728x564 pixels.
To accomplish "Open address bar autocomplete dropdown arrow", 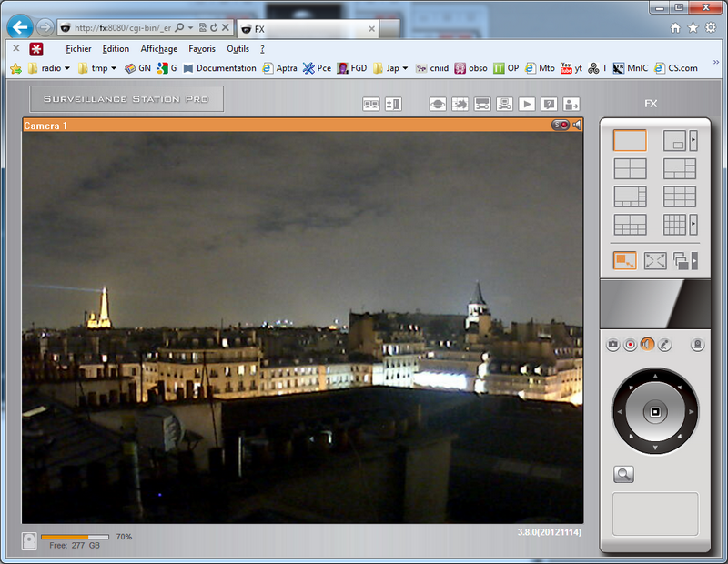I will [x=190, y=28].
